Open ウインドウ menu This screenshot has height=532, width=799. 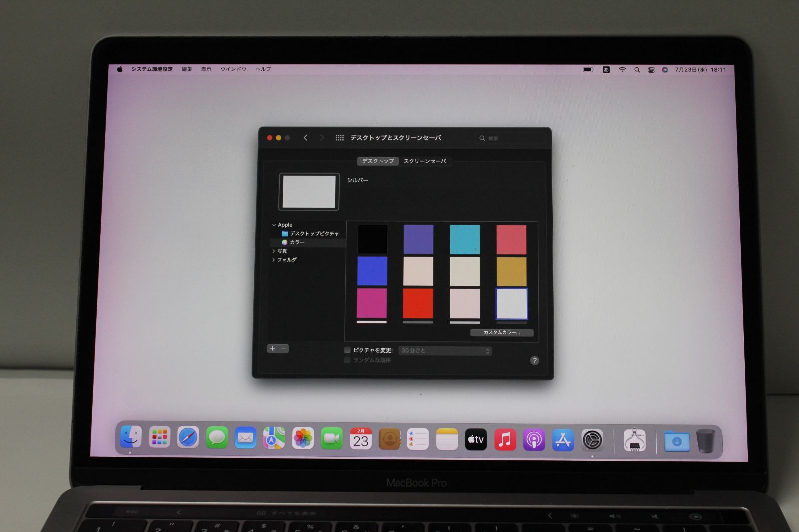[x=233, y=69]
